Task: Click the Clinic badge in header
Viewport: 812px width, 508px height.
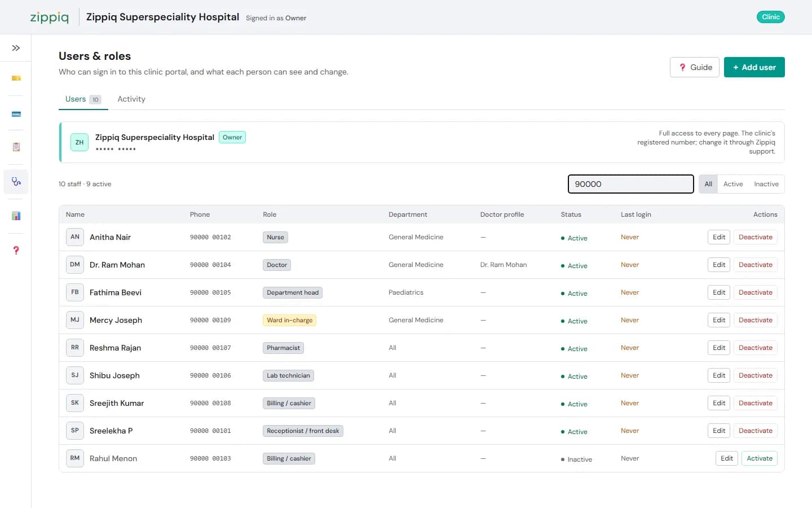Action: tap(770, 17)
